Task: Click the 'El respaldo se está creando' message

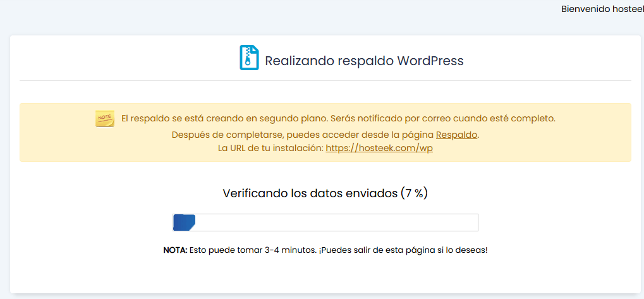Action: point(338,119)
